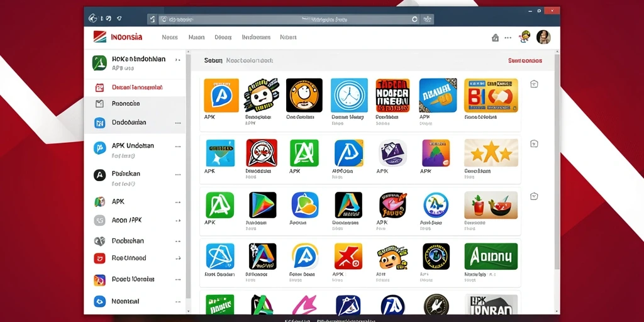This screenshot has height=322, width=644.
Task: Click the gray rounded icon in the '/APK' sidebar row
Action: pos(99,221)
